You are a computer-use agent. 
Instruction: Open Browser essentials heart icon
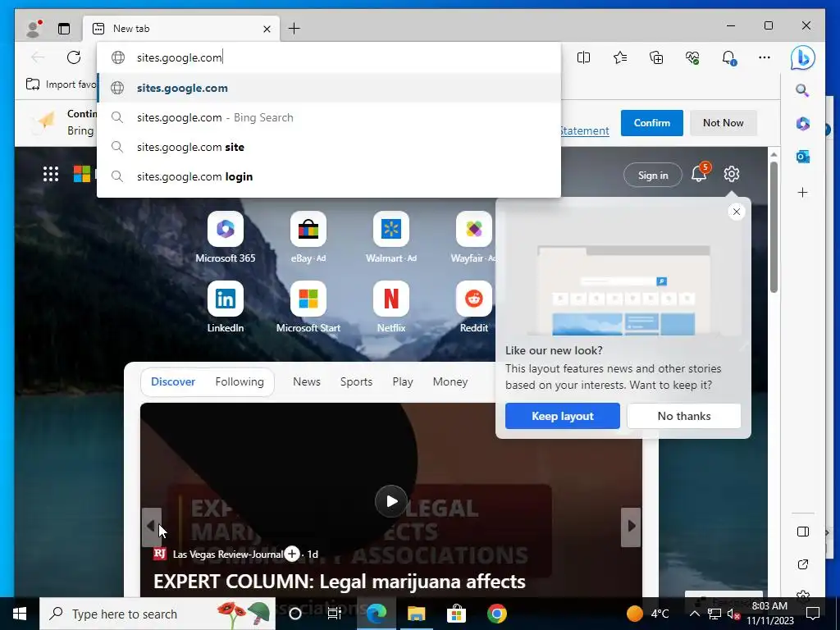(x=692, y=57)
